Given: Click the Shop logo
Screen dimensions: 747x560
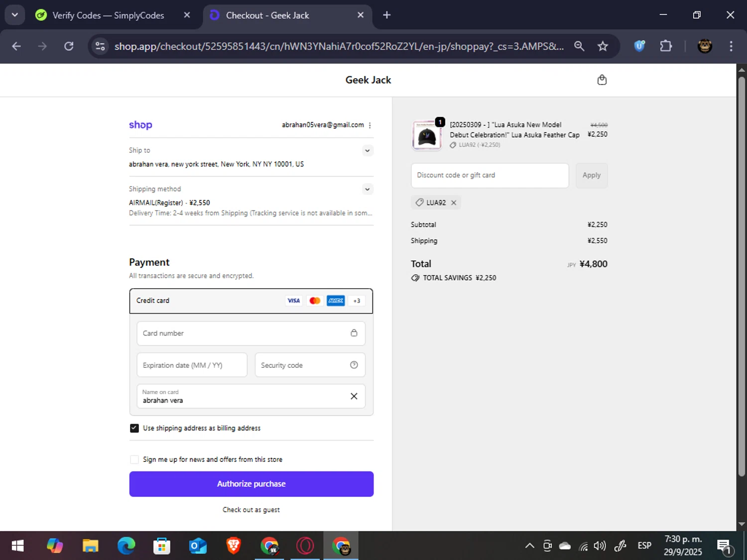Looking at the screenshot, I should click(x=140, y=125).
